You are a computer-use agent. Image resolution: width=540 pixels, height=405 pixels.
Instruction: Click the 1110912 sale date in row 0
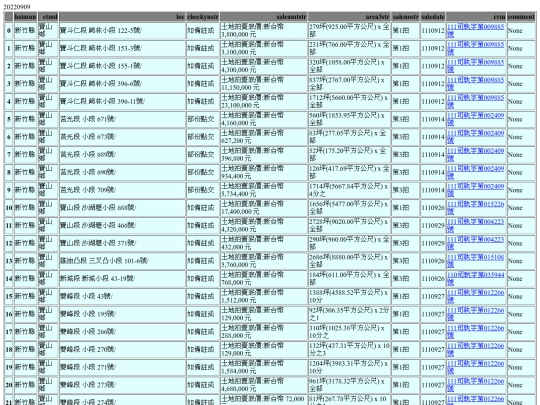[433, 30]
